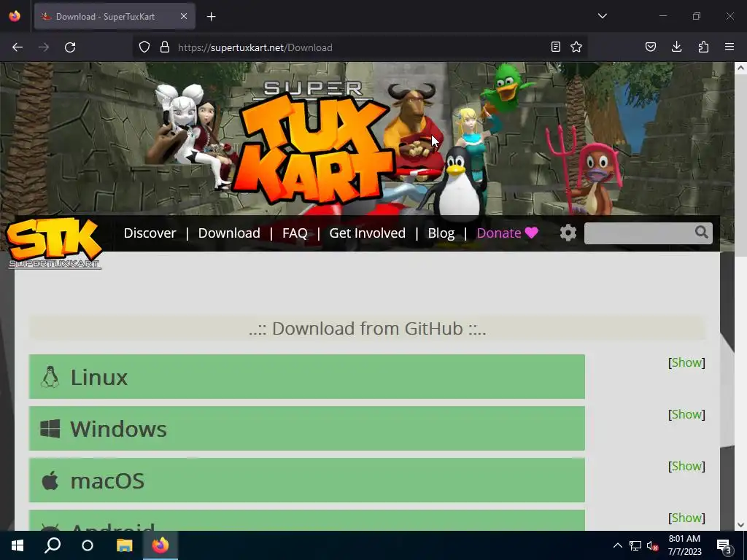Click the Apple logo in macOS row
The width and height of the screenshot is (747, 560).
50,481
